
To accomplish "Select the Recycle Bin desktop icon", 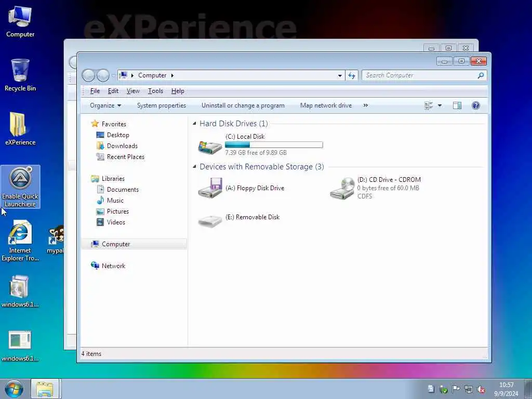I will [20, 75].
